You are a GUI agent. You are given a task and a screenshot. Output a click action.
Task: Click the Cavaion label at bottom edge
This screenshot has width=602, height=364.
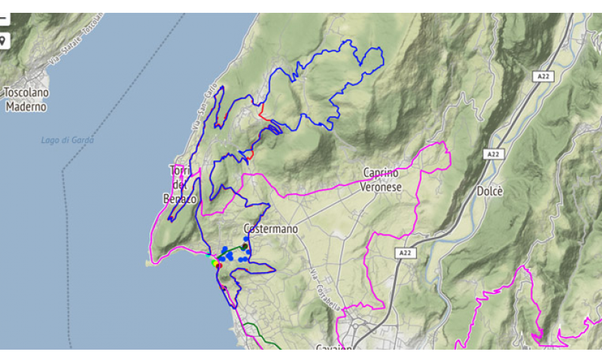click(333, 347)
